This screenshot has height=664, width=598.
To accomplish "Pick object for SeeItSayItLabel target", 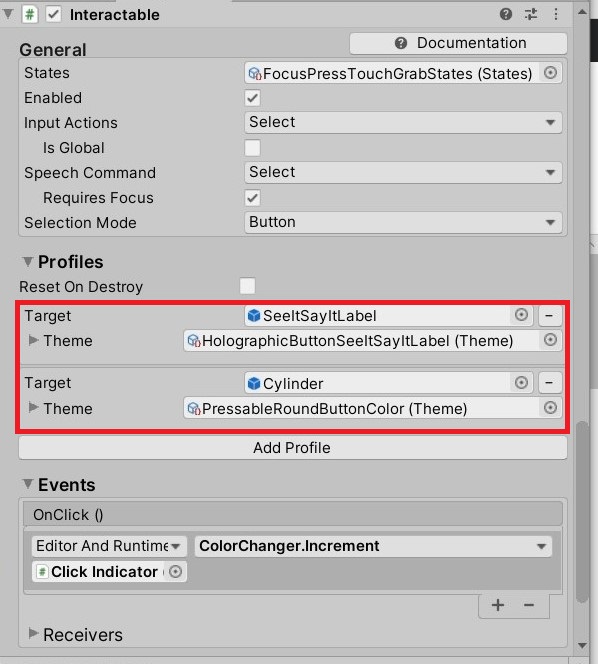I will point(521,315).
